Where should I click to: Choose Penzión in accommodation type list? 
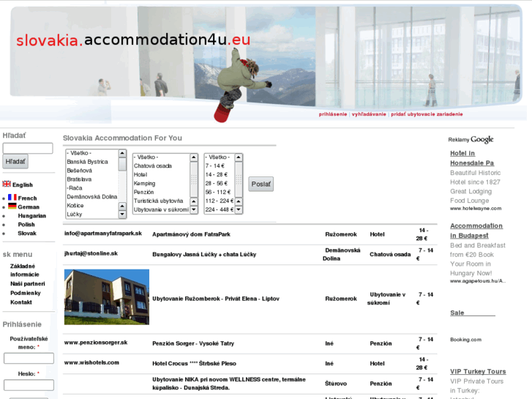pyautogui.click(x=143, y=193)
